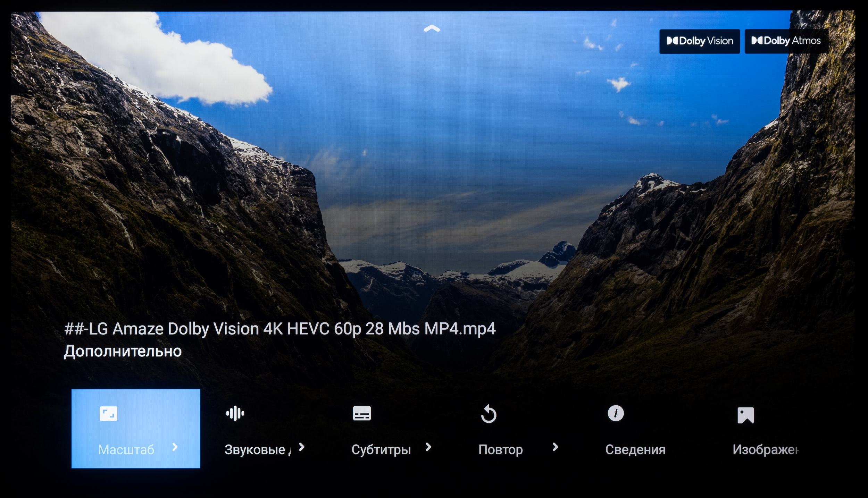The width and height of the screenshot is (868, 498).
Task: Click the Дополнительно section heading
Action: coord(123,351)
